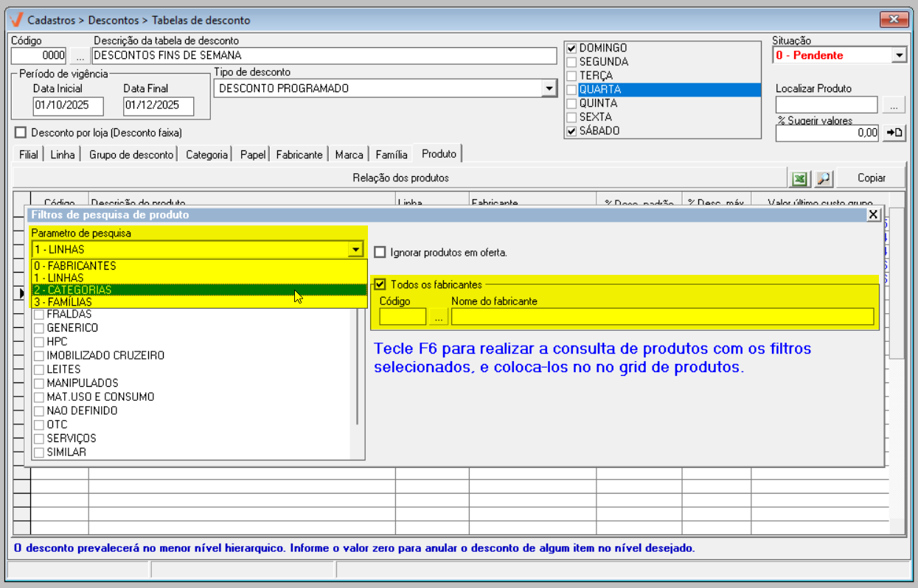918x588 pixels.
Task: Check the LEITES line item
Action: pos(38,369)
